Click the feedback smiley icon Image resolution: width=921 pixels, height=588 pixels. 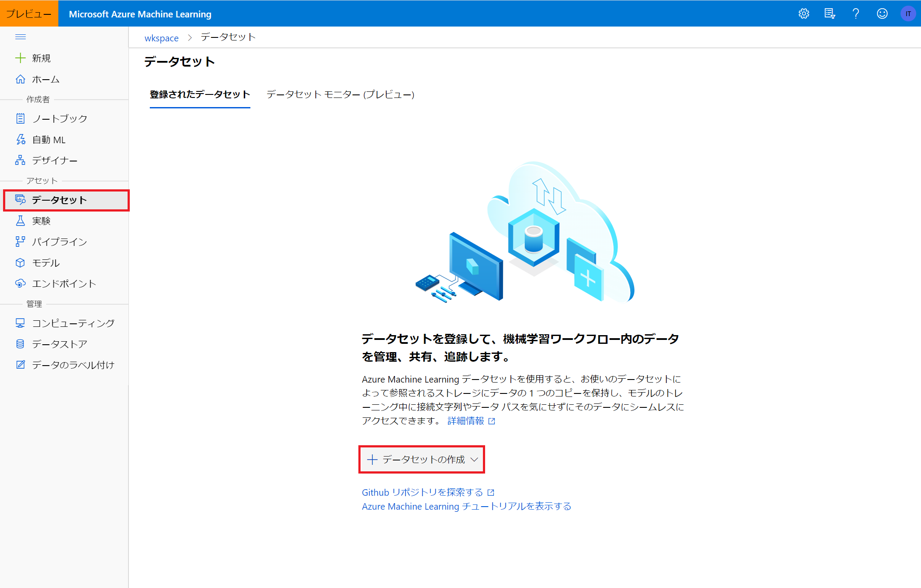click(x=882, y=13)
